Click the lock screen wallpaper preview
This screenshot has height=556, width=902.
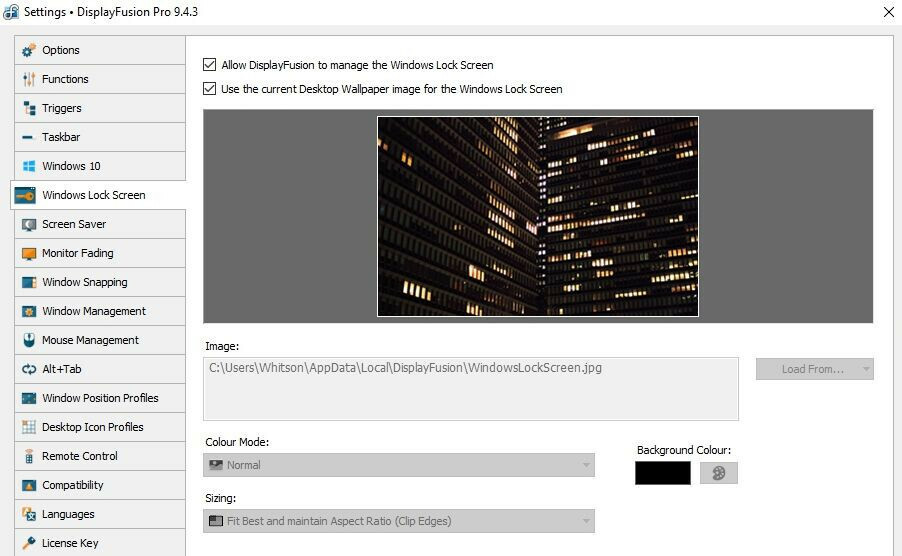click(537, 216)
